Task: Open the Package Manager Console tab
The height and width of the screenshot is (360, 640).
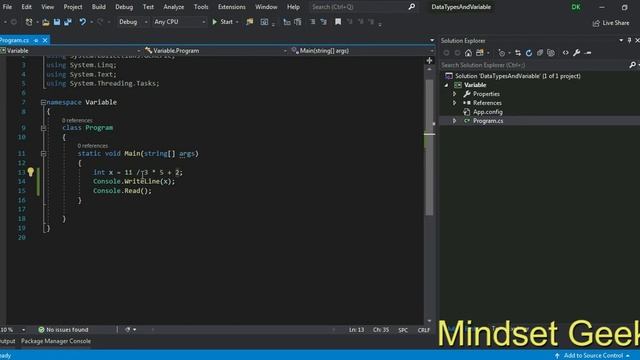Action: point(56,341)
